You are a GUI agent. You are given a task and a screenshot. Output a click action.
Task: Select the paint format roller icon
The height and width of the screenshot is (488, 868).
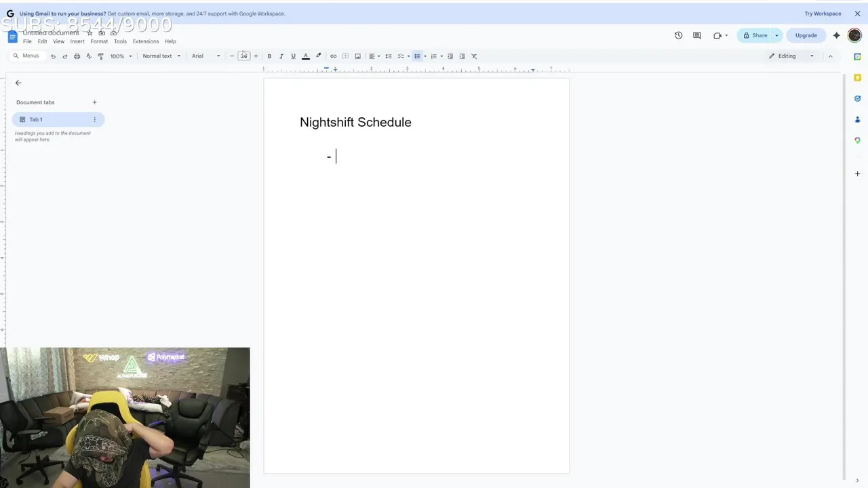100,56
